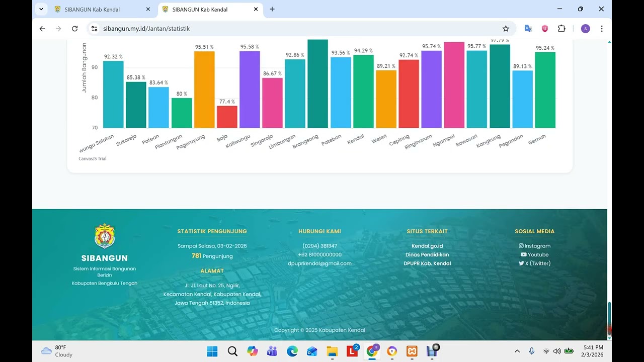
Task: Open Chrome's three-dot menu
Action: pyautogui.click(x=602, y=29)
